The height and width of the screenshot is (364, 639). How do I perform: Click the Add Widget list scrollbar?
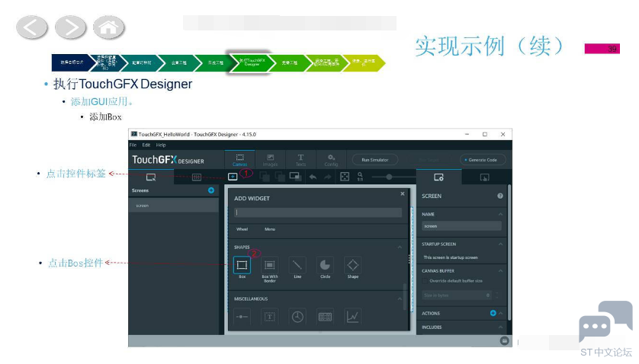(x=405, y=297)
